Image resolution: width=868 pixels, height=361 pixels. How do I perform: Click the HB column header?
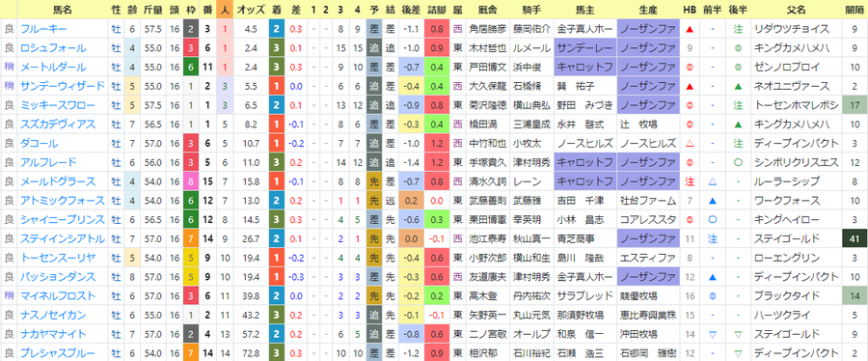click(690, 10)
